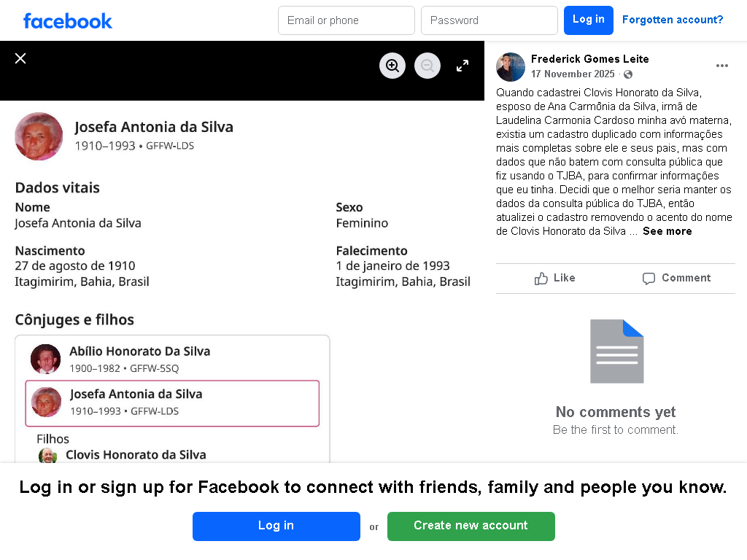Click the Comment speech bubble button
747x560 pixels.
click(x=676, y=278)
